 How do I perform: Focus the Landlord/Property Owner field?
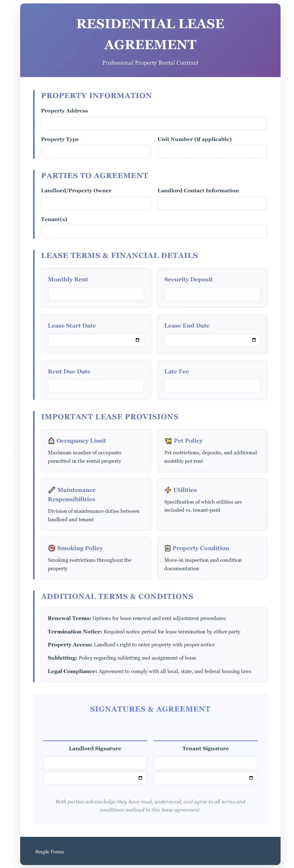pyautogui.click(x=96, y=203)
